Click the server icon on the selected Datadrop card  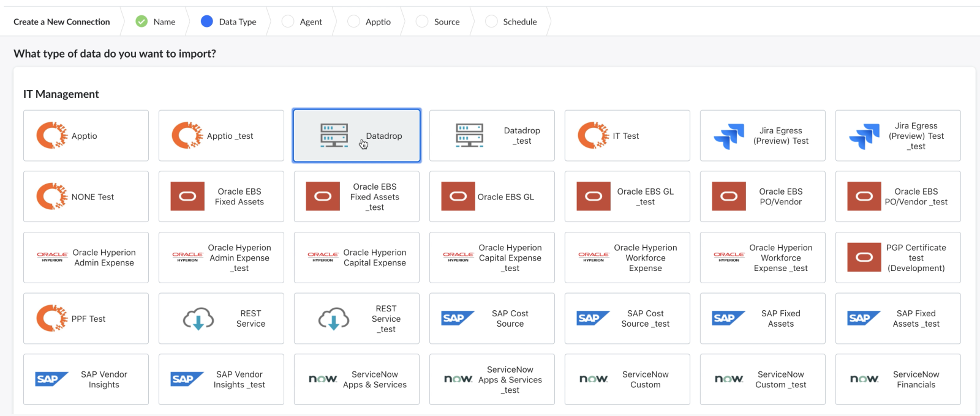click(x=334, y=136)
